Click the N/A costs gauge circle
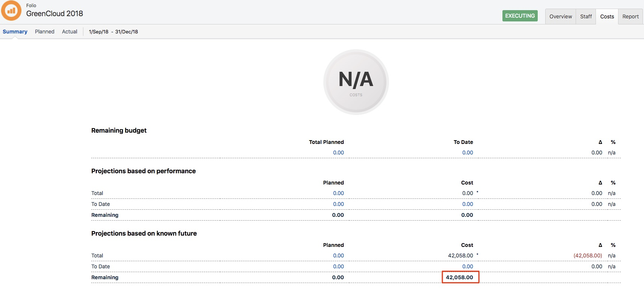The image size is (644, 289). (356, 82)
